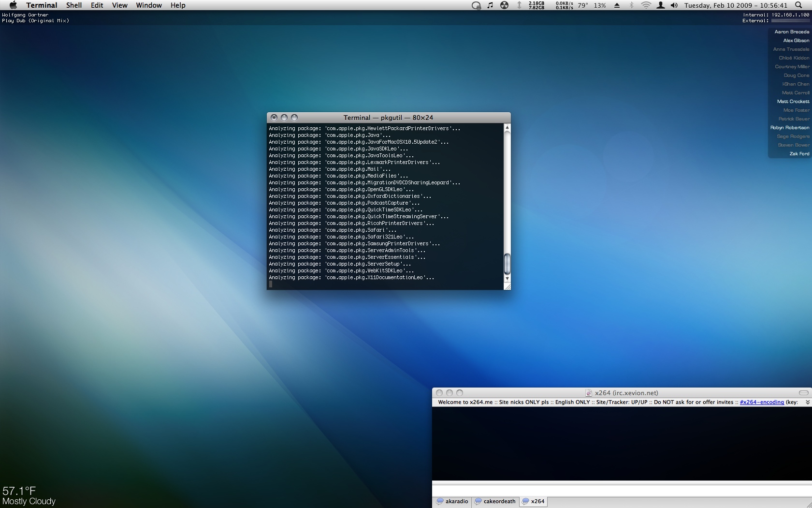Image resolution: width=812 pixels, height=508 pixels.
Task: Click buddy Aaron Breceda
Action: pyautogui.click(x=792, y=32)
